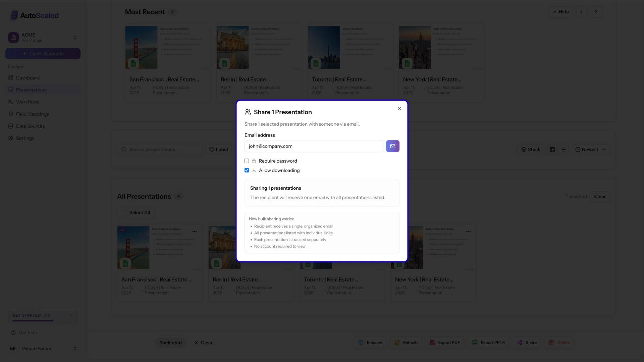This screenshot has width=644, height=362.
Task: Focus the email address input field
Action: [x=314, y=146]
